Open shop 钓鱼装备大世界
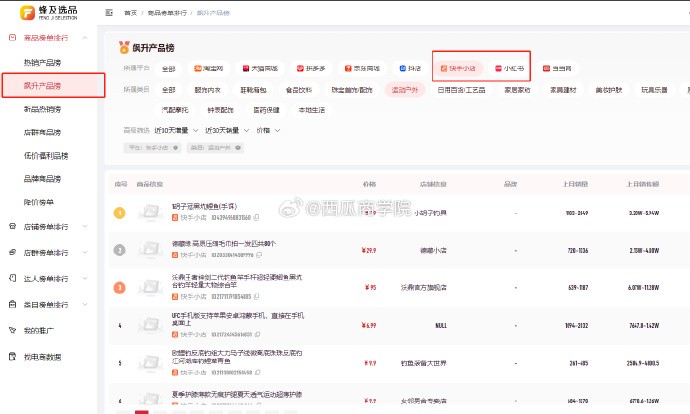Image resolution: width=690 pixels, height=414 pixels. pyautogui.click(x=423, y=363)
